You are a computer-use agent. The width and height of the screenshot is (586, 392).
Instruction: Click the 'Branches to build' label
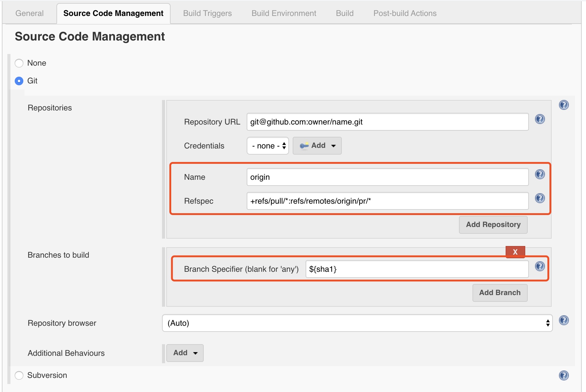pyautogui.click(x=58, y=255)
